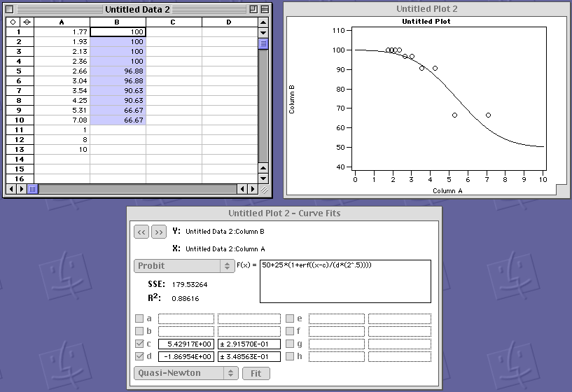Open the Probit function dropdown
Viewport: 572px width, 392px height.
[x=184, y=266]
